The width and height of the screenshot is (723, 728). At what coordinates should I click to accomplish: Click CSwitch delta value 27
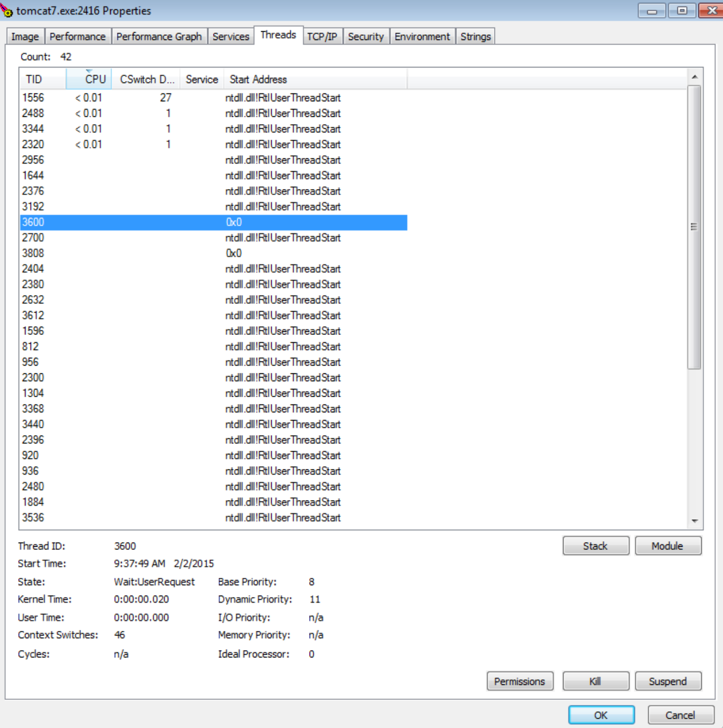click(x=166, y=98)
